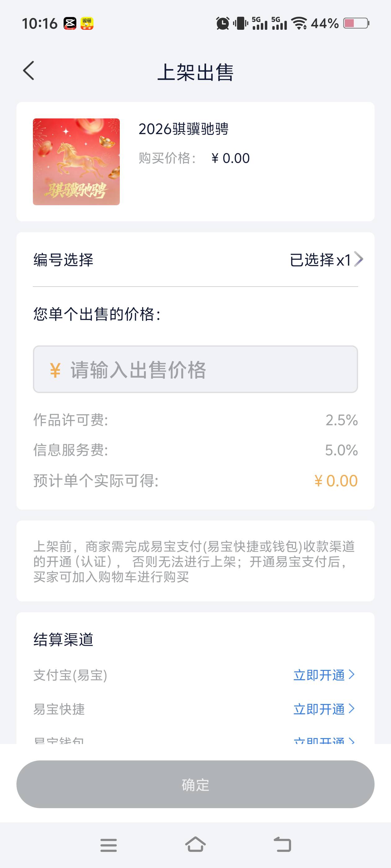The width and height of the screenshot is (391, 868).
Task: Open 支付宝(易宝) 立即开通 chevron
Action: (352, 675)
